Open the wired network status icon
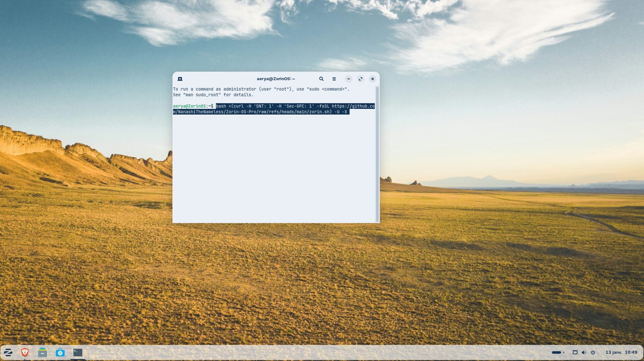644x361 pixels. tap(575, 352)
